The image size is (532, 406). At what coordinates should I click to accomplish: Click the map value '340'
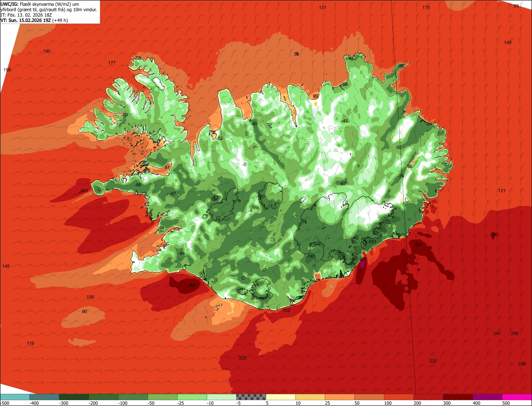click(84, 191)
